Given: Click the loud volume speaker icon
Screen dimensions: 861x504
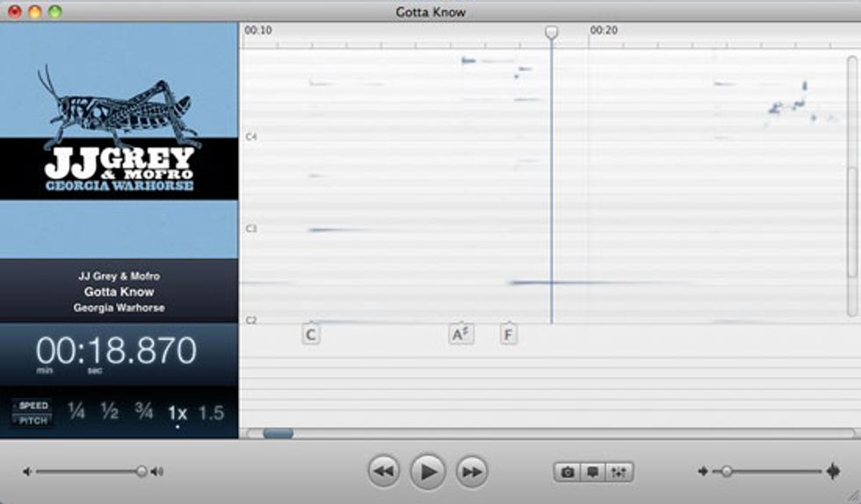Looking at the screenshot, I should 157,472.
